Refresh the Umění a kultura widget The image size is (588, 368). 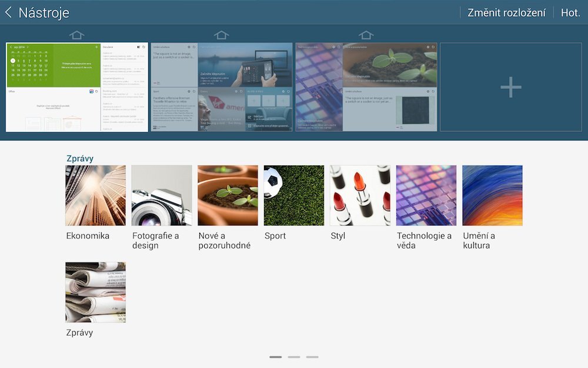click(432, 91)
